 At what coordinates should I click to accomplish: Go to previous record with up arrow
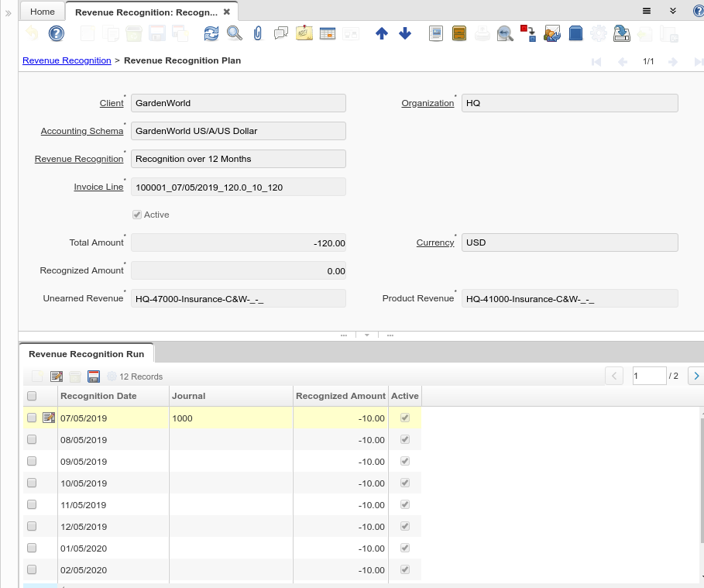click(381, 33)
